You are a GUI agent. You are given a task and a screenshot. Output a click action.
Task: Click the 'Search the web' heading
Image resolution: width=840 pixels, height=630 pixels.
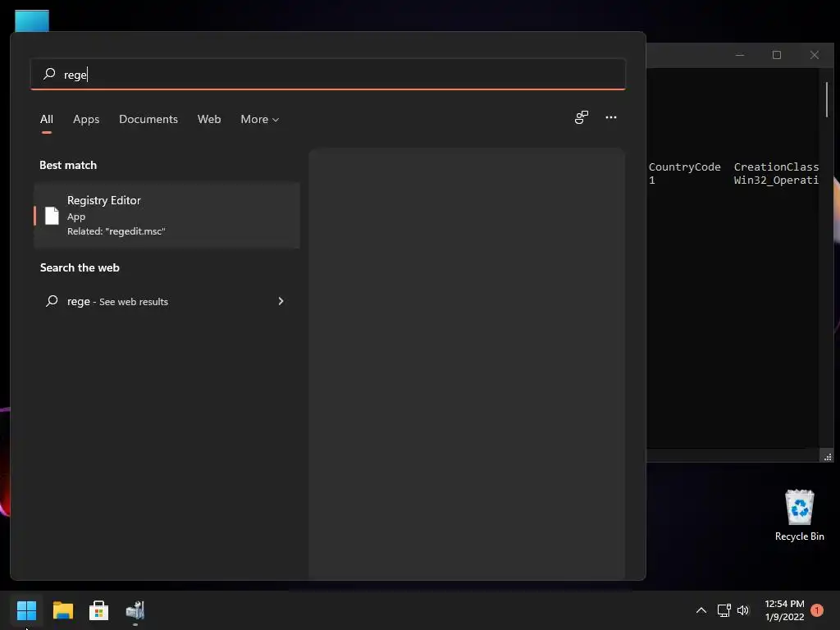click(80, 267)
